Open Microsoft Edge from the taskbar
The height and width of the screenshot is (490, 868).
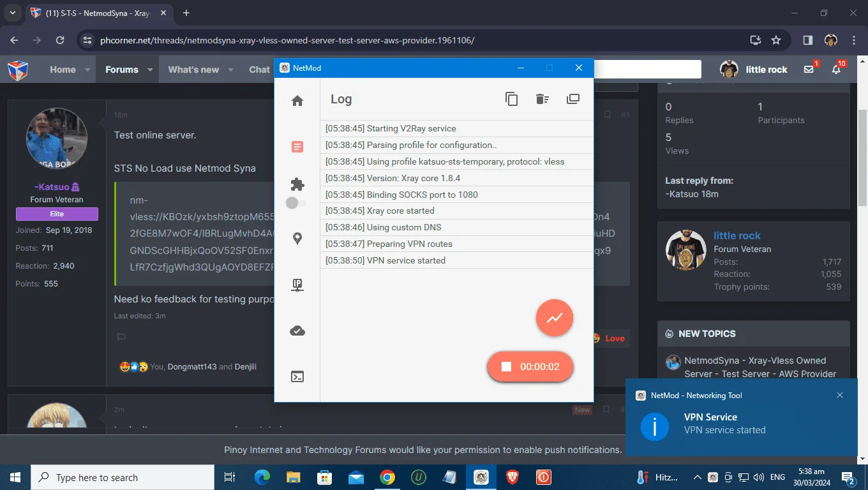pos(262,477)
